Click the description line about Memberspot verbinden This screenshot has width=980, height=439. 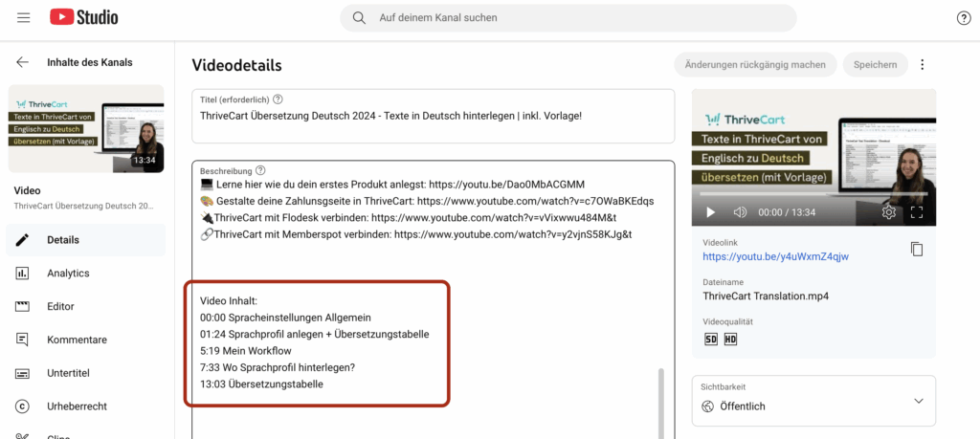click(416, 234)
